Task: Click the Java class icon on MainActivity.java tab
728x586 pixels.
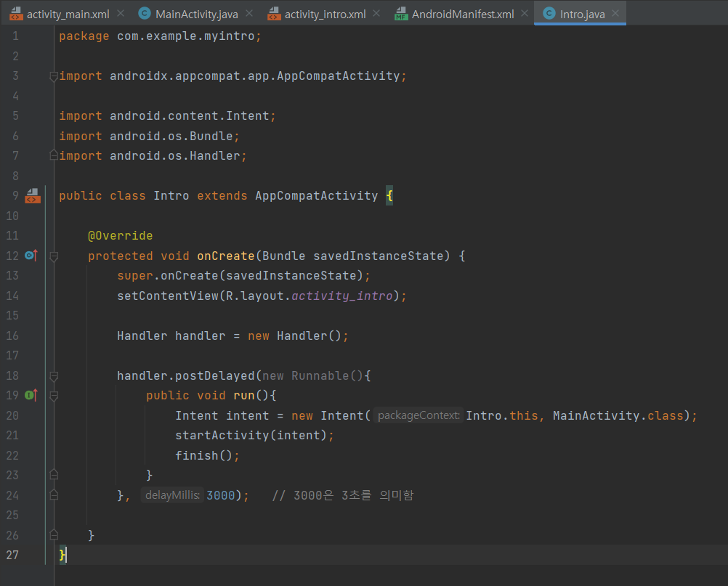Action: pyautogui.click(x=145, y=14)
